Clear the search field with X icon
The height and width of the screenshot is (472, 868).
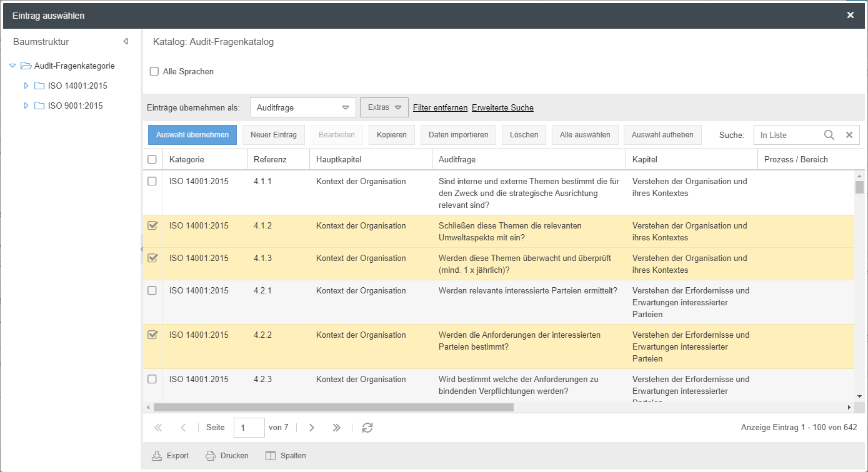pos(849,135)
